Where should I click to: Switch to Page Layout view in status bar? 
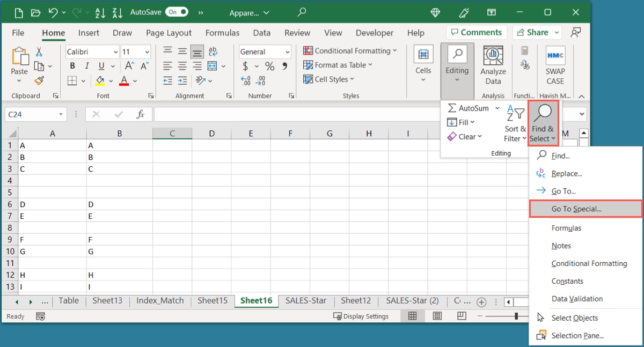(437, 316)
